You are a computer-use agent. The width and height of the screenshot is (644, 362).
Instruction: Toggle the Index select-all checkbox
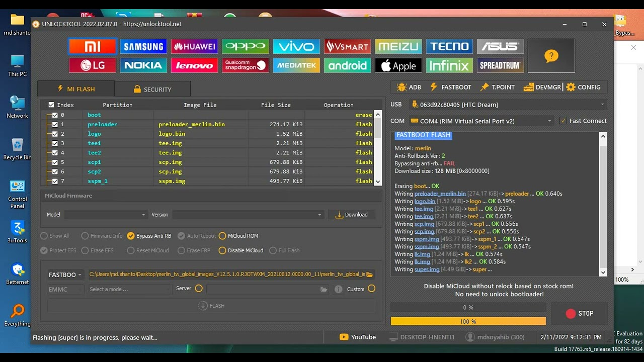click(51, 105)
